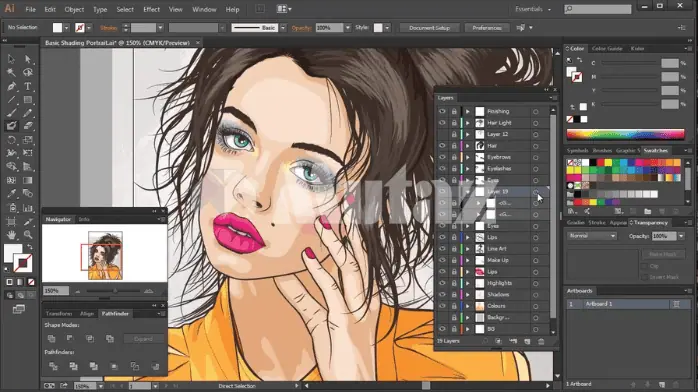Hide the Finishing layer
Viewport: 698px width, 392px height.
tap(442, 111)
